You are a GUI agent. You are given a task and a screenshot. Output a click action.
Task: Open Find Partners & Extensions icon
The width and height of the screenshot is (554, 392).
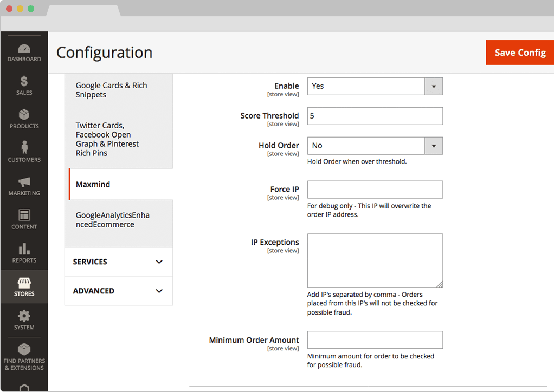coord(24,349)
